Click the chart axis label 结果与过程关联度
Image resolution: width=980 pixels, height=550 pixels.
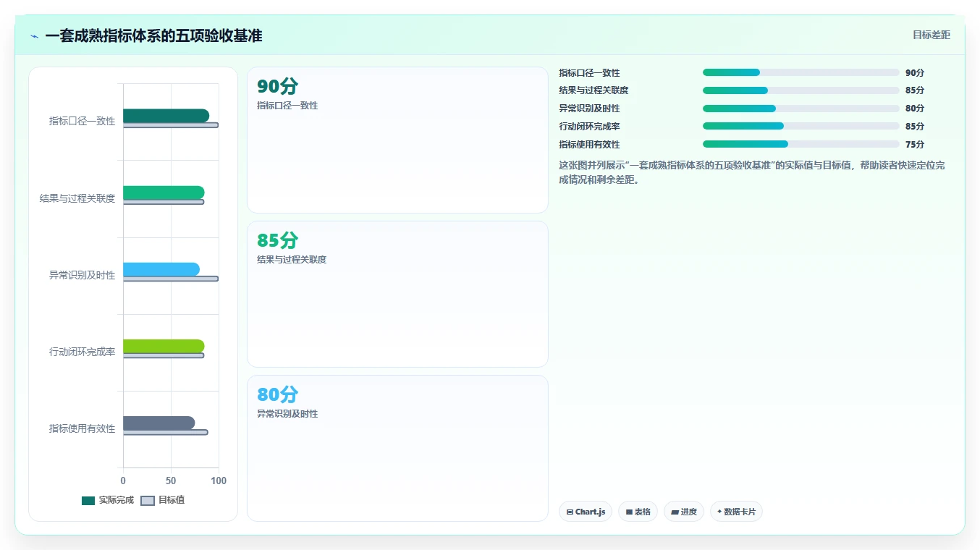77,198
